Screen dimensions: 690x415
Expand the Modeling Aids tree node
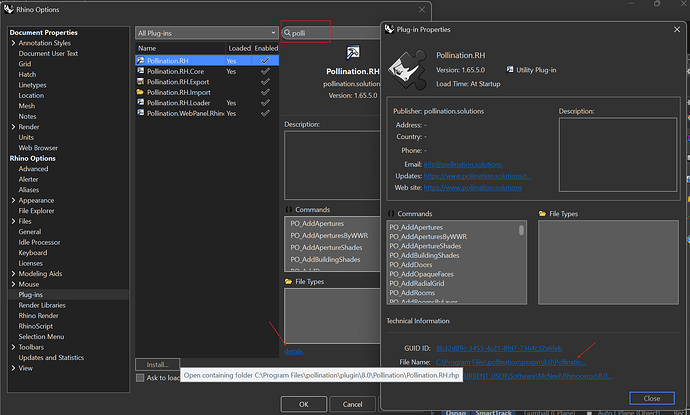pyautogui.click(x=13, y=273)
